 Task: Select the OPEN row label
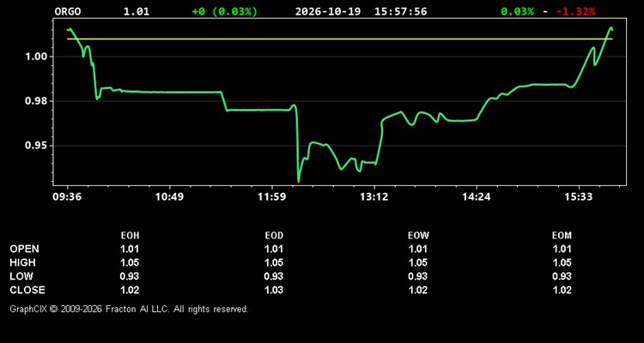pyautogui.click(x=25, y=249)
